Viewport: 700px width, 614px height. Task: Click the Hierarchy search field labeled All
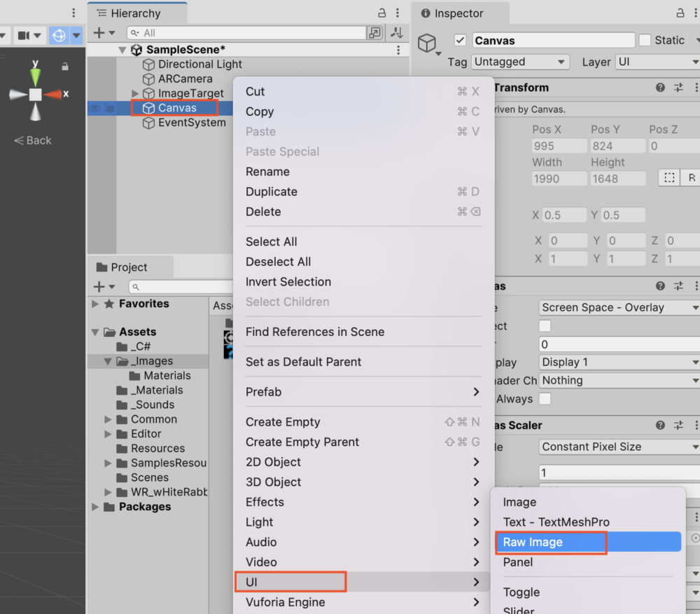[245, 32]
